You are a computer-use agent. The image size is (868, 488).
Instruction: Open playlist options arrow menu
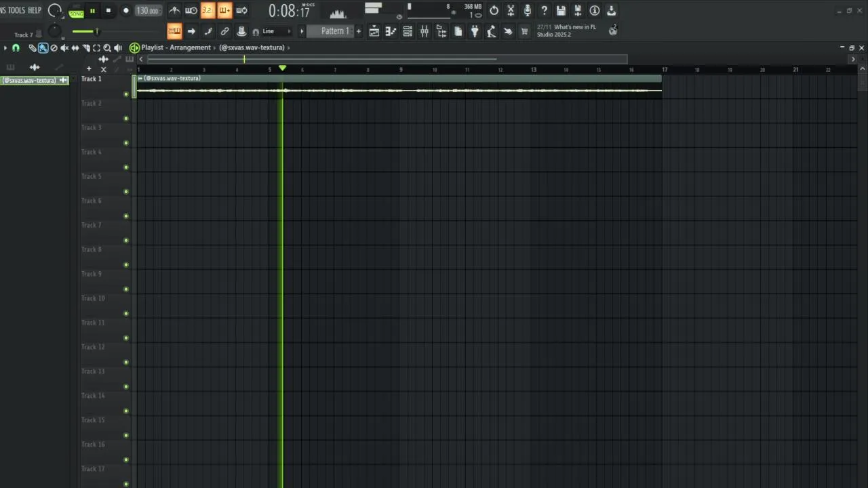(x=5, y=47)
